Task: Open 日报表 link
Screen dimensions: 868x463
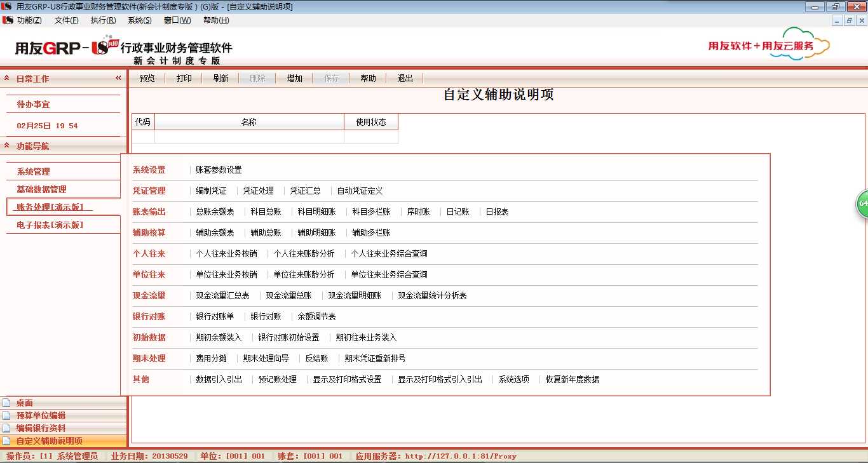Action: tap(497, 212)
